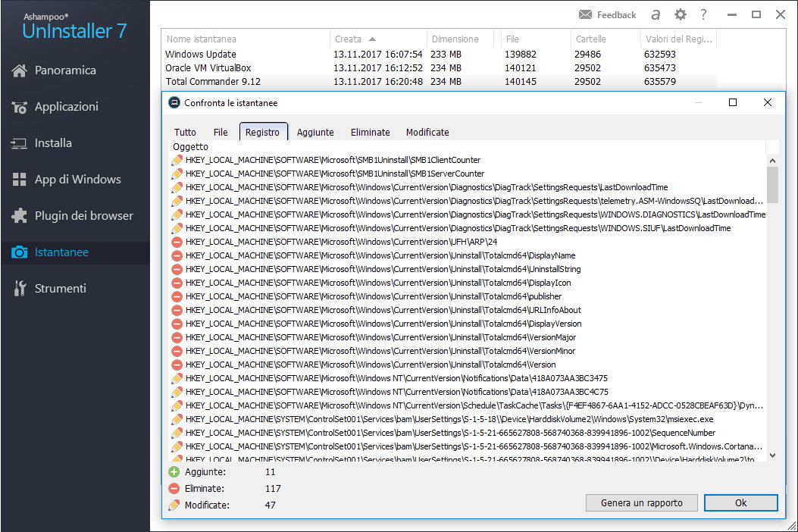Open the Installa sidebar item
The height and width of the screenshot is (532, 798).
(x=53, y=143)
